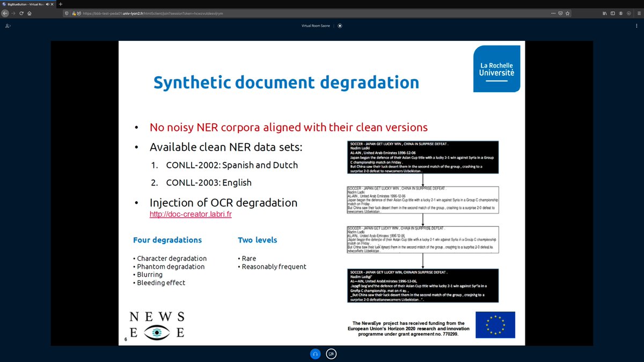Open the BigBlueButton options menu (three dots)
The image size is (644, 362).
click(x=636, y=25)
